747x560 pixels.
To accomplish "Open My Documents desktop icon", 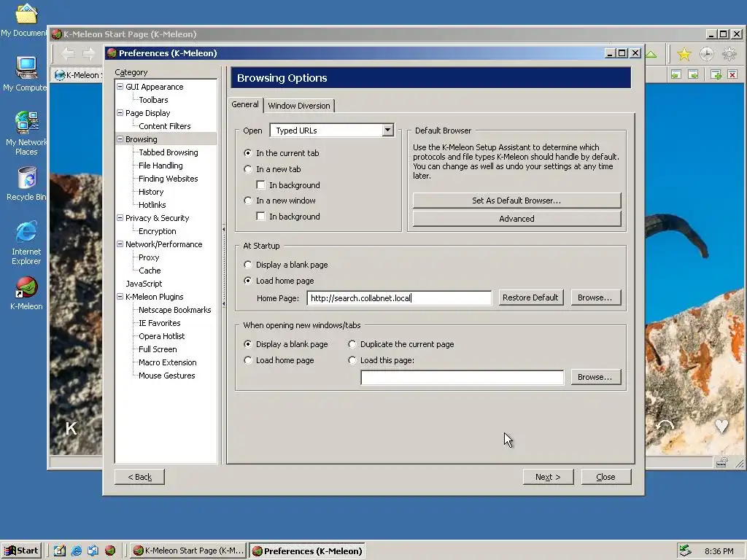I will pyautogui.click(x=25, y=20).
